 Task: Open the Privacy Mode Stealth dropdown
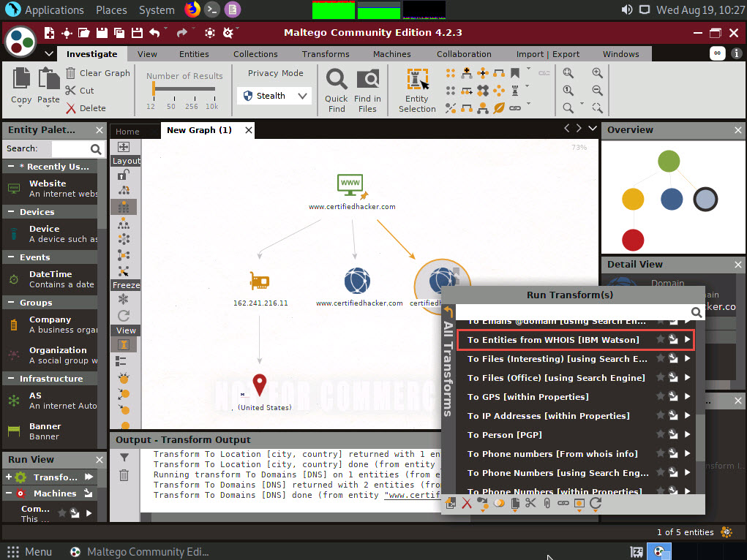(275, 96)
